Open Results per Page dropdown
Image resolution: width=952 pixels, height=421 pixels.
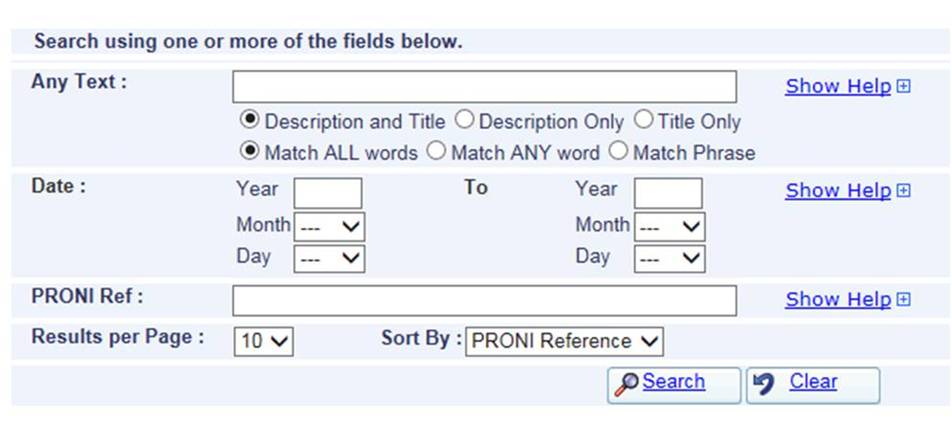tap(264, 341)
